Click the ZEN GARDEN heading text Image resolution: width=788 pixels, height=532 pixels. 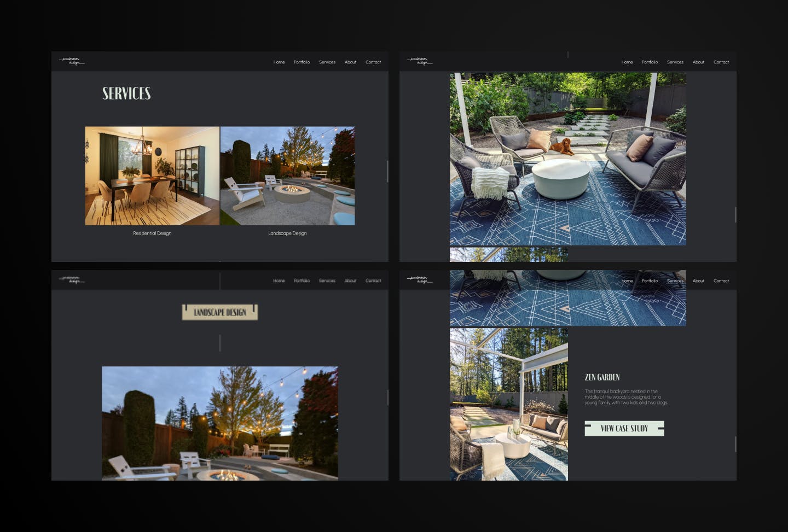[602, 377]
